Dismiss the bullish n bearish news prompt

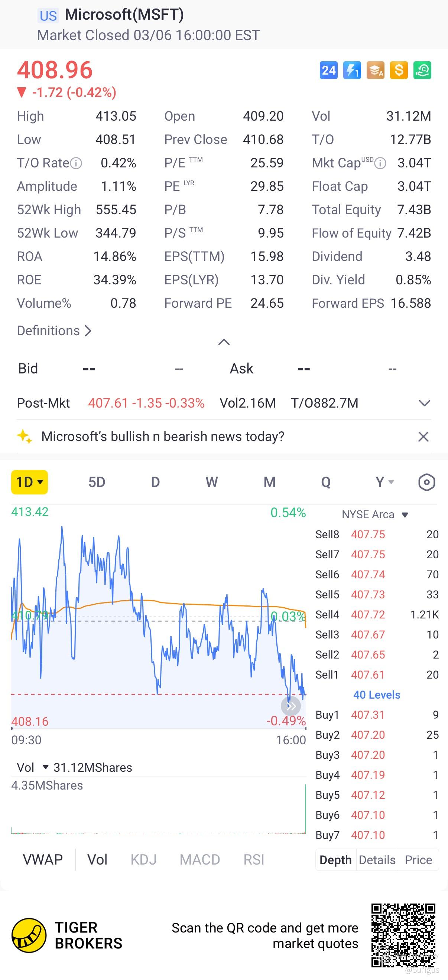point(423,436)
